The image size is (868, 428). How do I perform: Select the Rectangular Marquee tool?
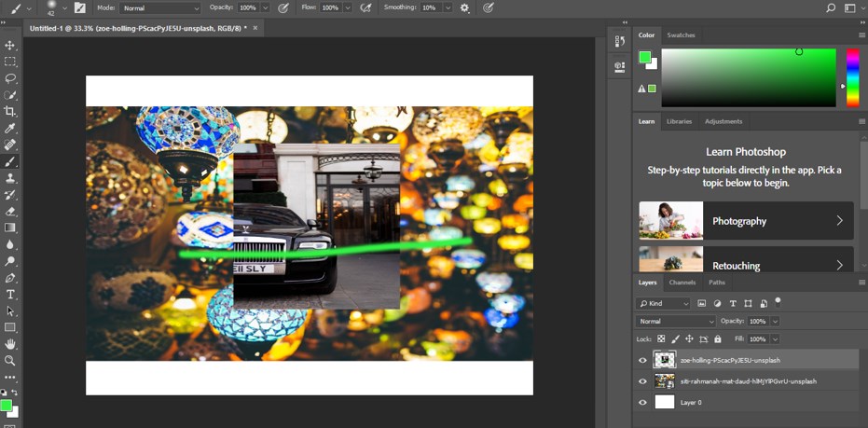(9, 62)
